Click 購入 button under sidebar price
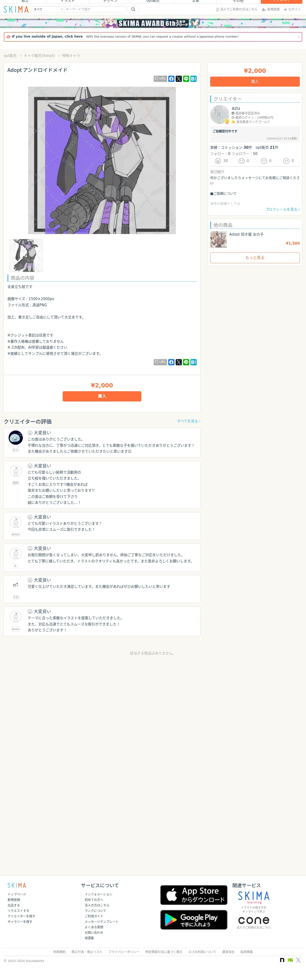The image size is (306, 980). point(255,81)
